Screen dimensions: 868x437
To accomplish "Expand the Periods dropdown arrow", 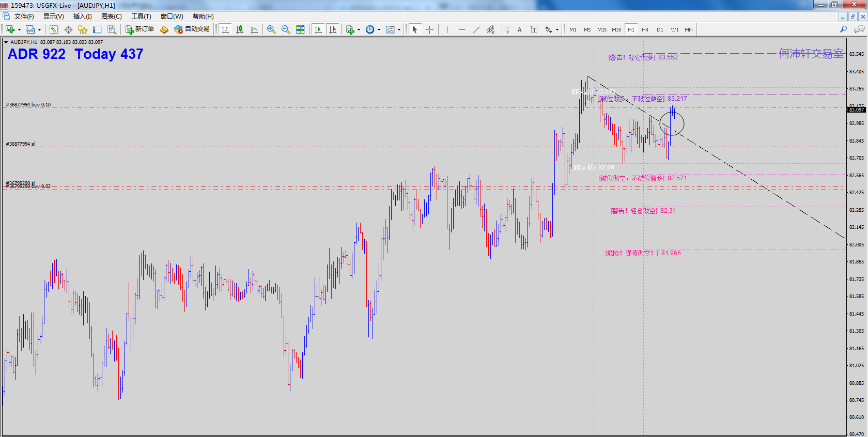I will (379, 29).
